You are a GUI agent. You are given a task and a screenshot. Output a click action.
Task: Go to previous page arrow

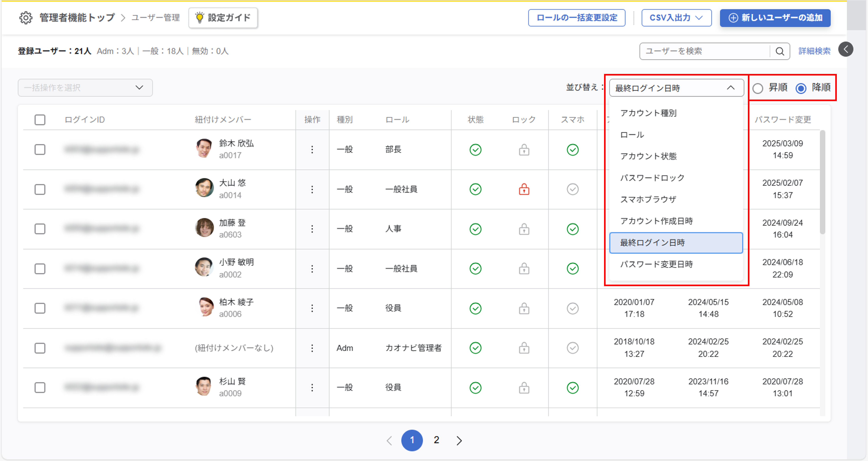click(389, 441)
